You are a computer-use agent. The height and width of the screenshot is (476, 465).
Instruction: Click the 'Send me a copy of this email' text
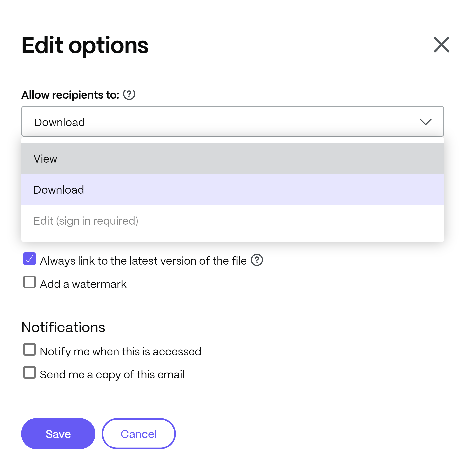point(112,375)
